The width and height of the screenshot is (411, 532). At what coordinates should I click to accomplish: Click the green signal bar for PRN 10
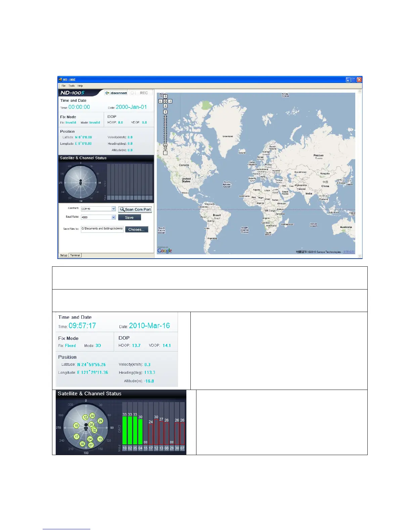pyautogui.click(x=125, y=431)
